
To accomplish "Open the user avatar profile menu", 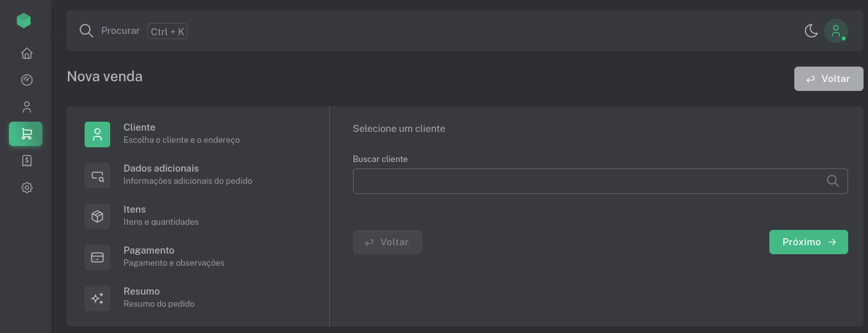I will click(835, 31).
